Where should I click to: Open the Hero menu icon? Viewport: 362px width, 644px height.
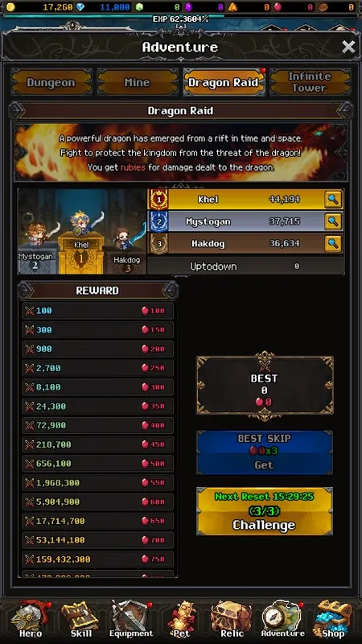(x=31, y=619)
